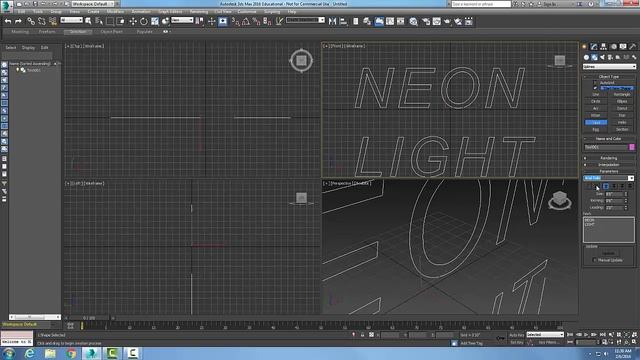Switch Create category to Lights

tap(602, 57)
